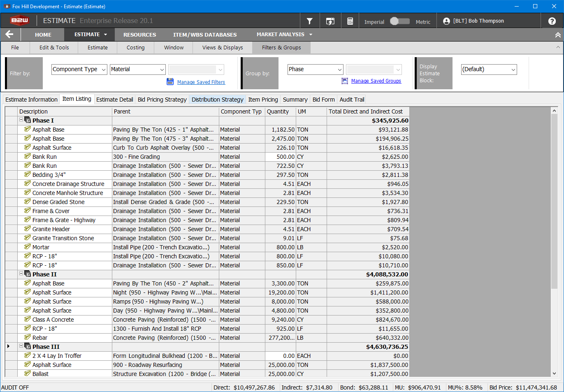The height and width of the screenshot is (392, 564).
Task: Click the Phase I group icon
Action: [28, 120]
